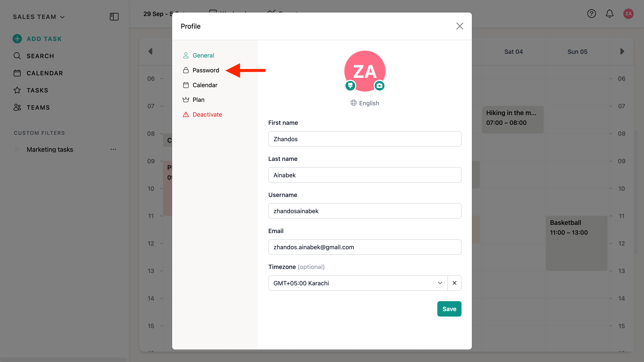Image resolution: width=644 pixels, height=362 pixels.
Task: Select the Deactivate account option
Action: [207, 114]
